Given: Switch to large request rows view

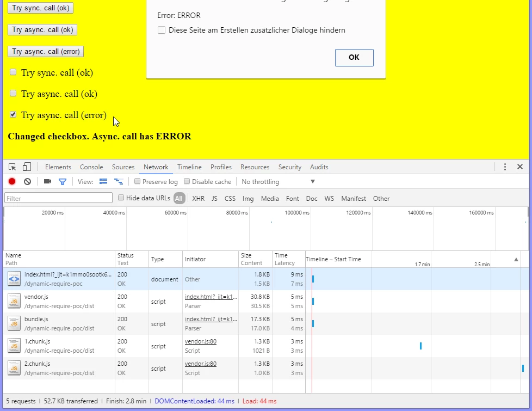Looking at the screenshot, I should 103,181.
